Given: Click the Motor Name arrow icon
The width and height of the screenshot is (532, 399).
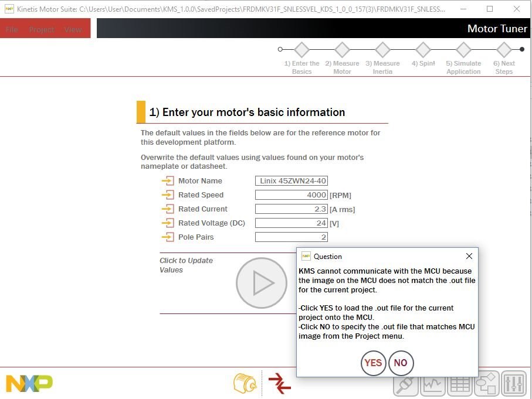Looking at the screenshot, I should 168,180.
